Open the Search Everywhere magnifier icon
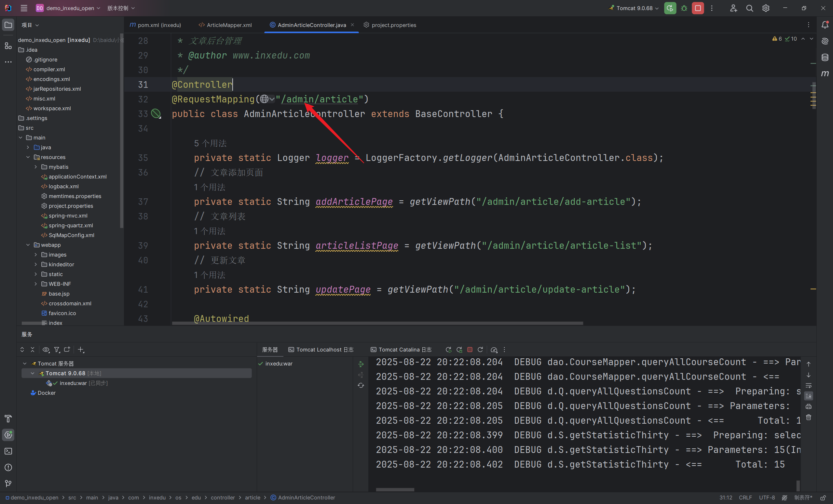The width and height of the screenshot is (833, 504). click(x=749, y=8)
